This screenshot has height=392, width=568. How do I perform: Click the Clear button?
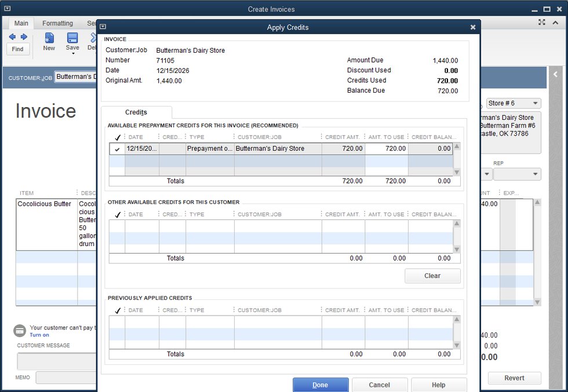(432, 276)
